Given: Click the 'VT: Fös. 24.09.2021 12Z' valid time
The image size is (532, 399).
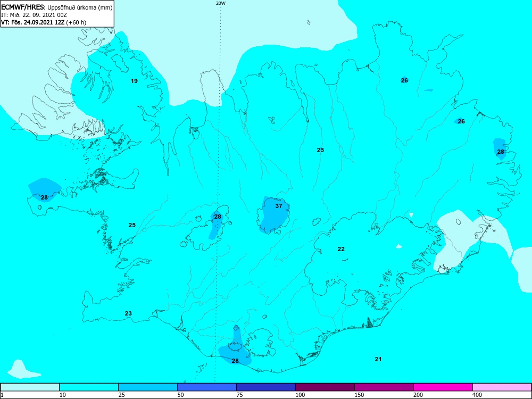Looking at the screenshot, I should (34, 22).
